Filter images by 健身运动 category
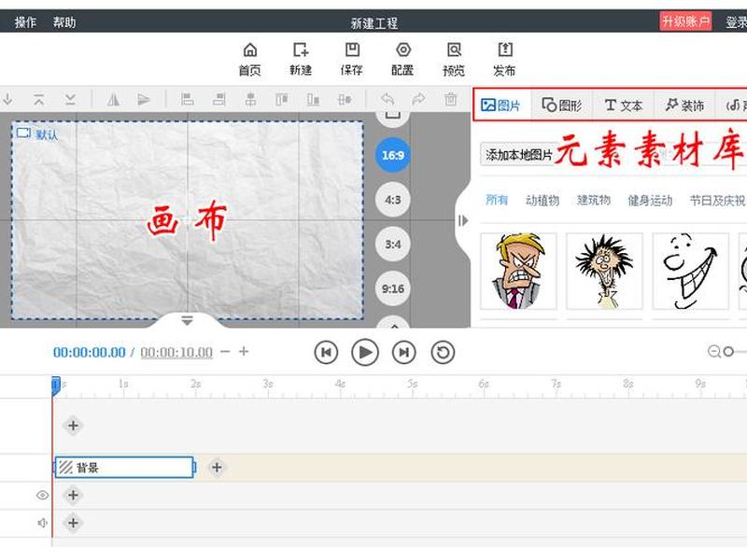The image size is (747, 560). (650, 200)
